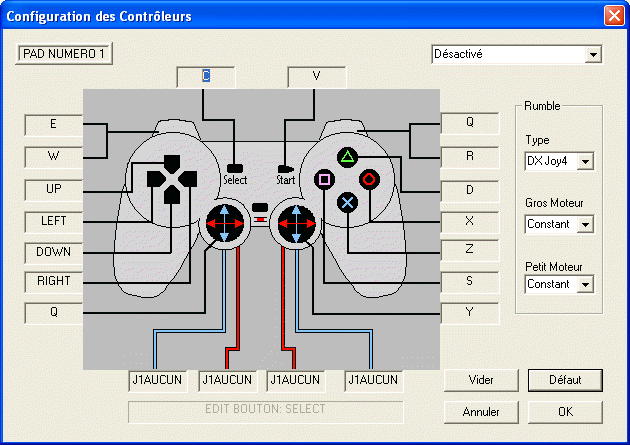Click the RIGHT mapping field
630x445 pixels.
tap(53, 282)
